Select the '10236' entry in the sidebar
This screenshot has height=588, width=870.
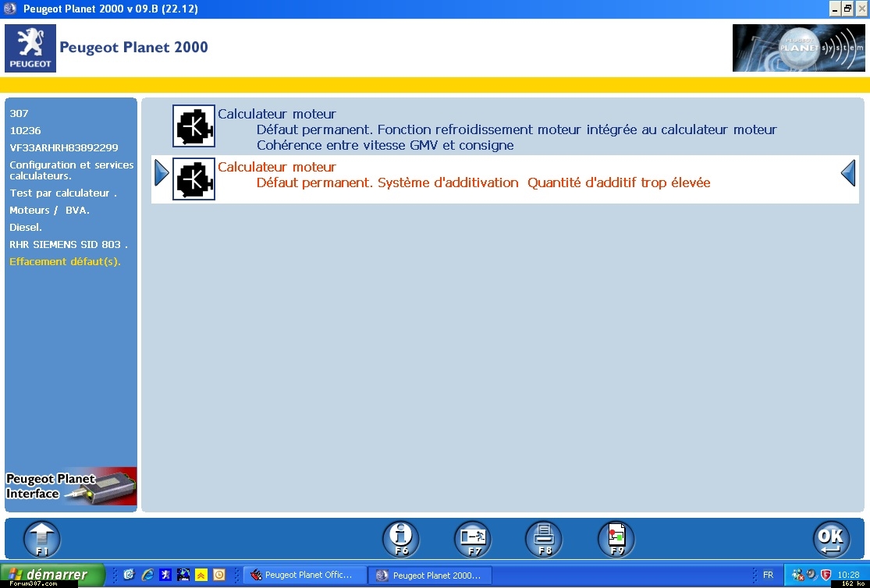tap(25, 130)
